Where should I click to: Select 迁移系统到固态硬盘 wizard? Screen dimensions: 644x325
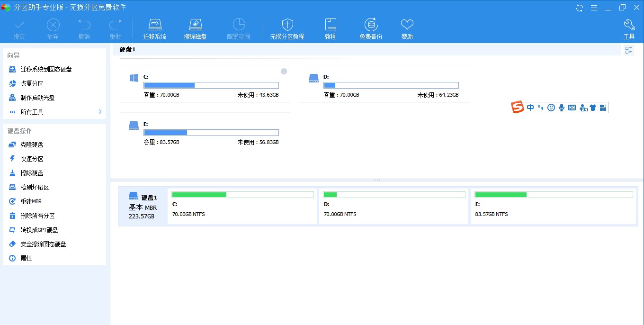click(46, 69)
